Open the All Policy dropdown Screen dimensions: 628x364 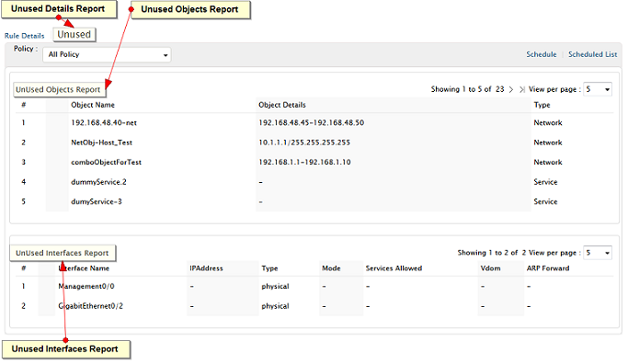tap(107, 55)
